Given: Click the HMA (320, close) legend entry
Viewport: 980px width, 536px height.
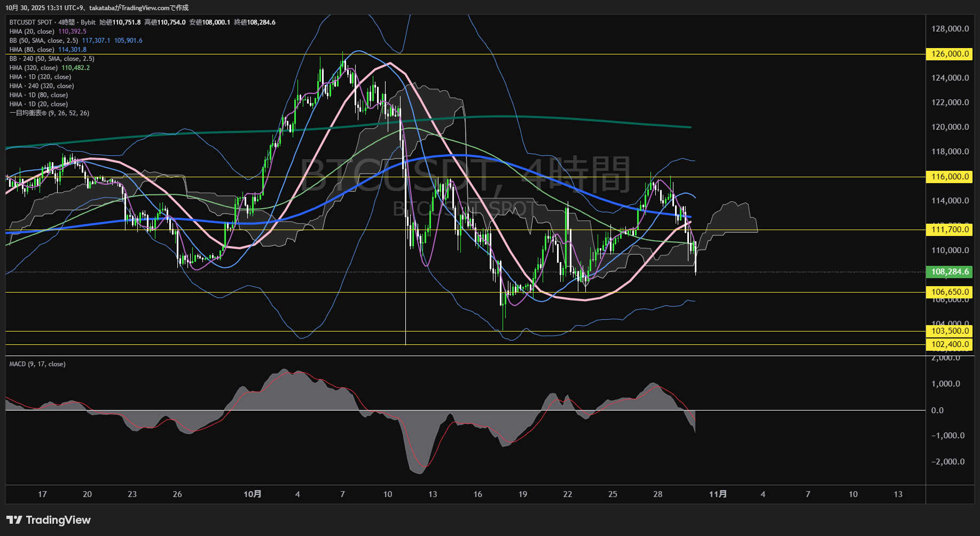Looking at the screenshot, I should (x=34, y=68).
